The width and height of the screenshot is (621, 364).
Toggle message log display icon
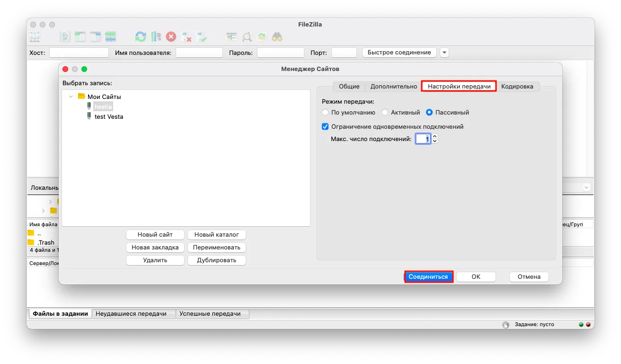[x=65, y=36]
